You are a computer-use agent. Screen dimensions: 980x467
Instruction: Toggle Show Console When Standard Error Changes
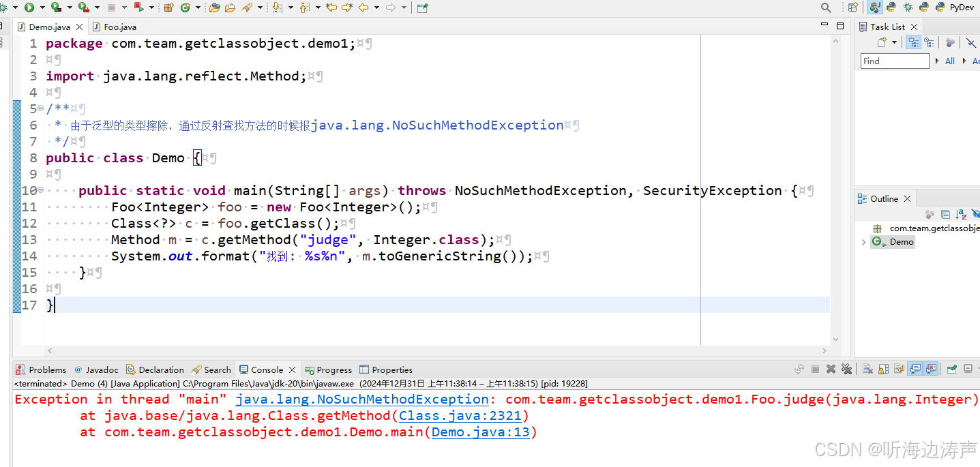click(931, 369)
